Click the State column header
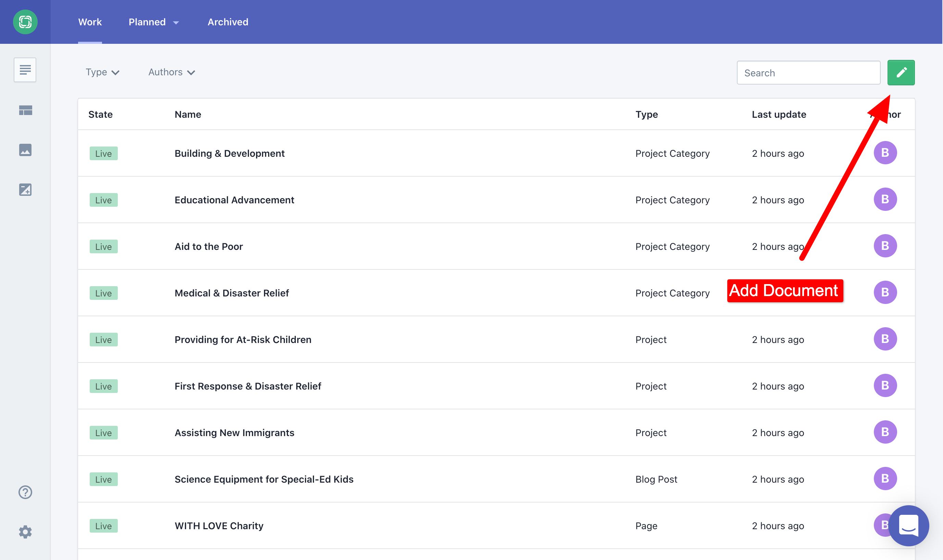This screenshot has height=560, width=943. coord(100,114)
